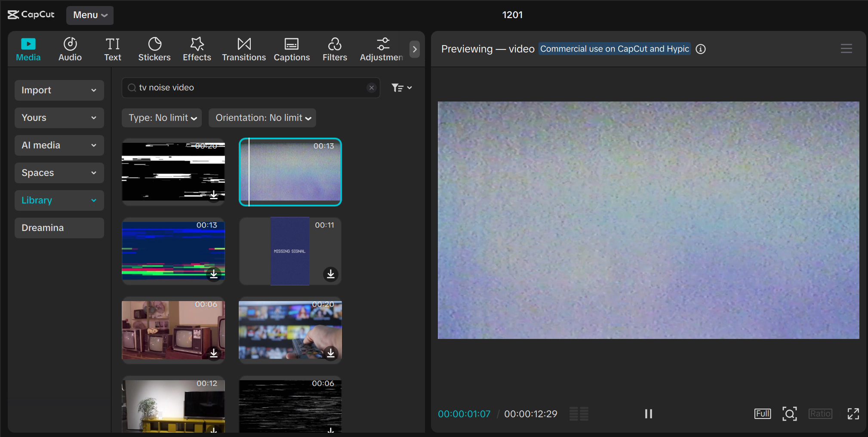Open the Orientation: No limit dropdown
Viewport: 868px width, 437px height.
[x=262, y=118]
